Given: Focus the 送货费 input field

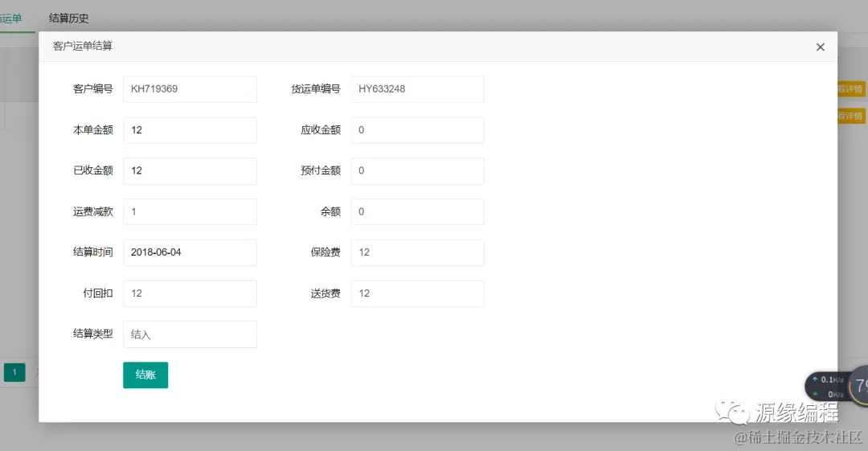Looking at the screenshot, I should click(417, 293).
